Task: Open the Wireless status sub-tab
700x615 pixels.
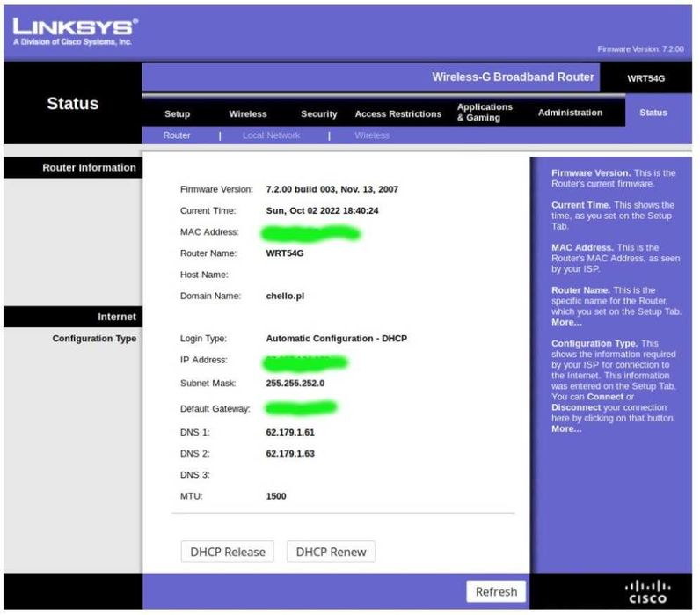Action: click(372, 135)
